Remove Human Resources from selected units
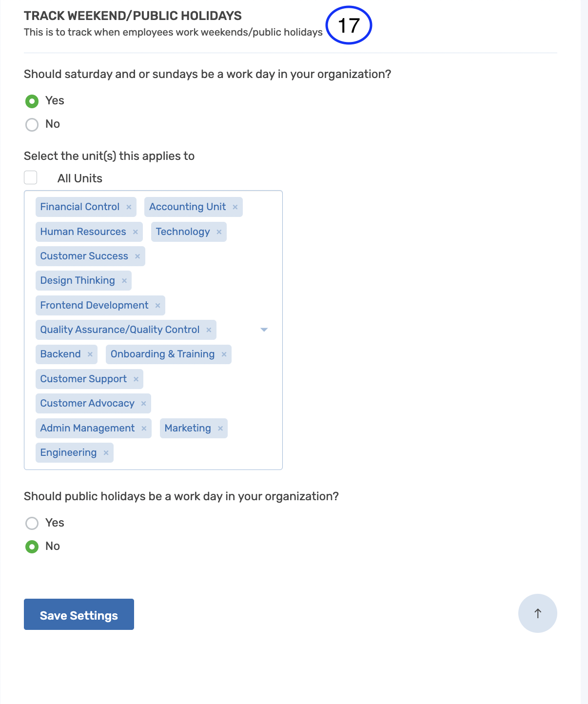Screen dimensions: 588x704 pyautogui.click(x=135, y=232)
